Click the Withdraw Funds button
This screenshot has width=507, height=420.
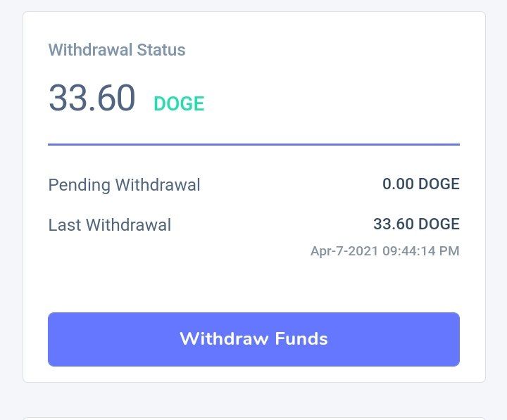254,339
